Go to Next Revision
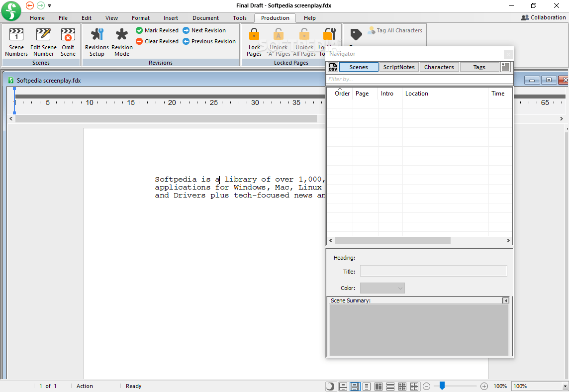This screenshot has height=392, width=569. coord(204,30)
